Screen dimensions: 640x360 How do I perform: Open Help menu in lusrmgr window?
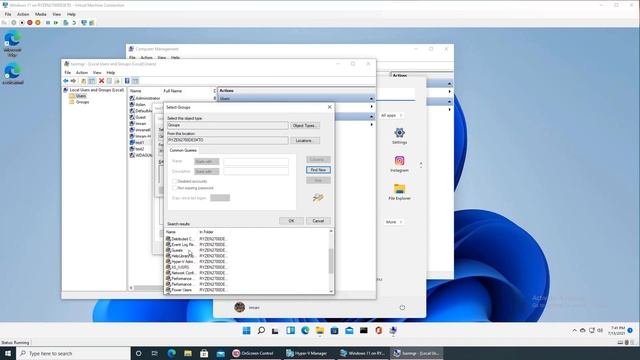pyautogui.click(x=111, y=73)
